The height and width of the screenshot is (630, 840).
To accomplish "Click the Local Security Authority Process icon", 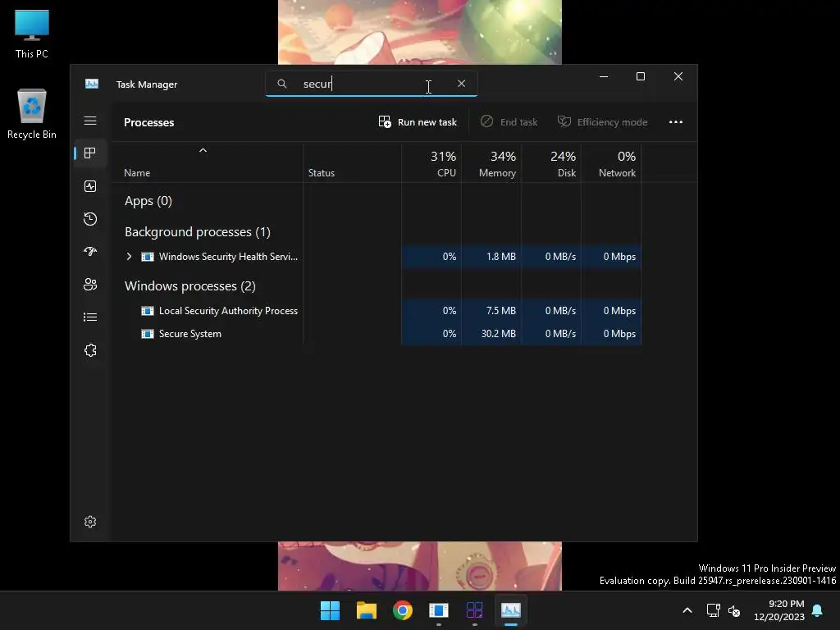I will pos(148,311).
